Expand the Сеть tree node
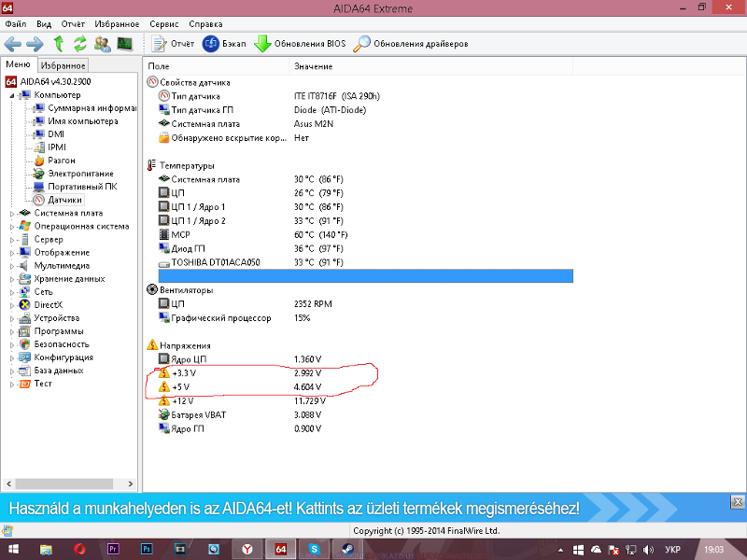 pyautogui.click(x=12, y=292)
